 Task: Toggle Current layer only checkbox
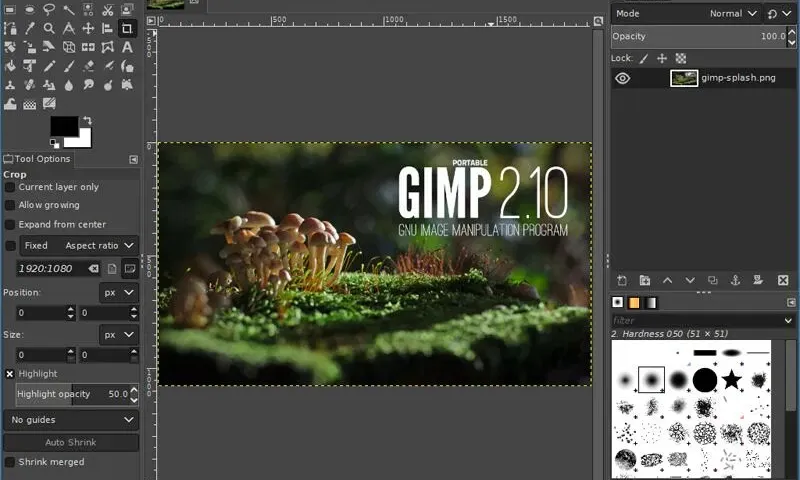click(x=10, y=187)
